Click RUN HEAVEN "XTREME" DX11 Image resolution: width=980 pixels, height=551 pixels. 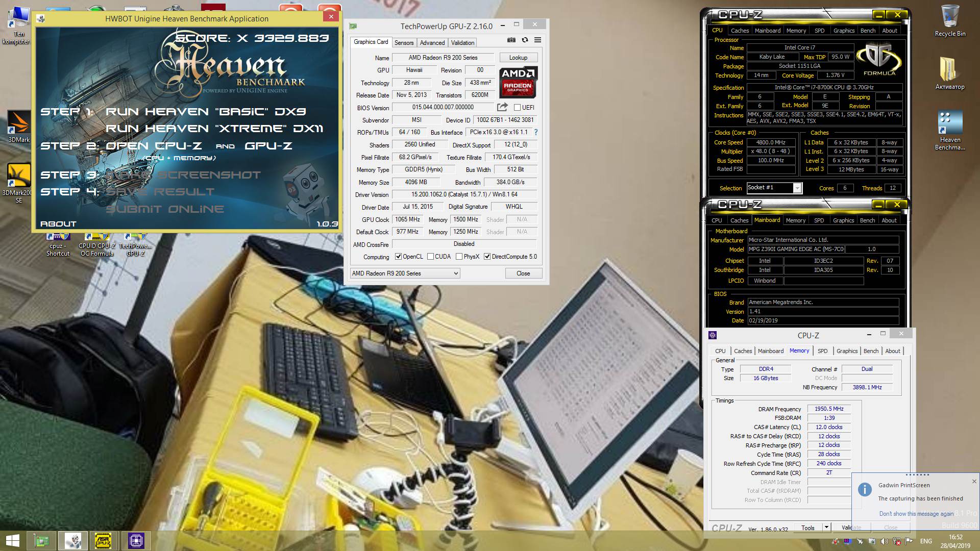(214, 129)
